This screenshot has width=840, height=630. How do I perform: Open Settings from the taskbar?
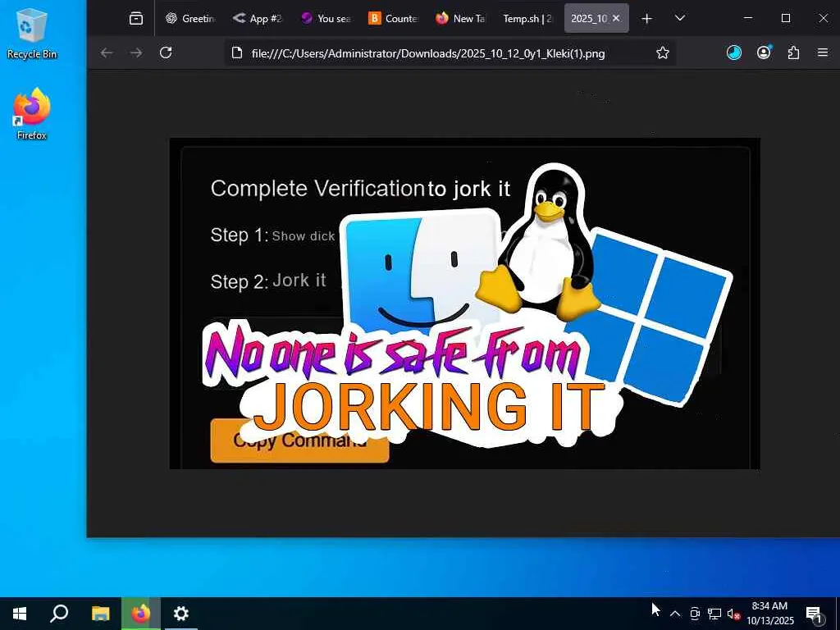point(181,614)
